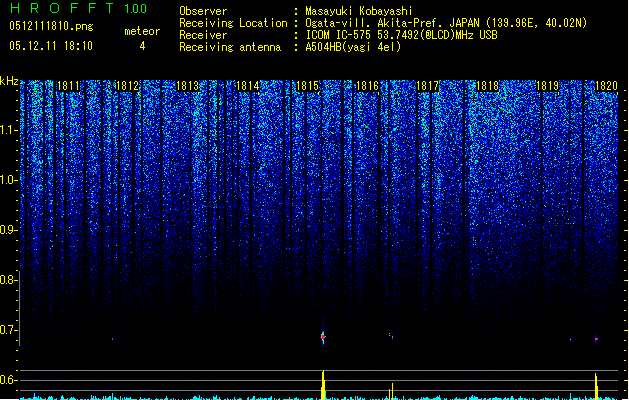Click the 1815 time marker
Image resolution: width=629 pixels, height=400 pixels.
[x=307, y=86]
